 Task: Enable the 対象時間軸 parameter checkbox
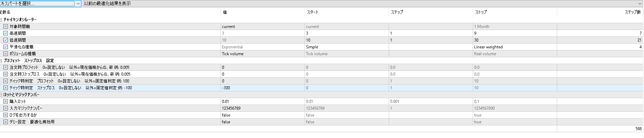click(x=5, y=27)
